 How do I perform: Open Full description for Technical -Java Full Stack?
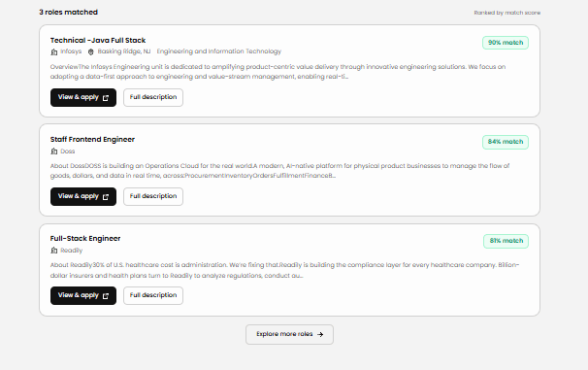(153, 97)
